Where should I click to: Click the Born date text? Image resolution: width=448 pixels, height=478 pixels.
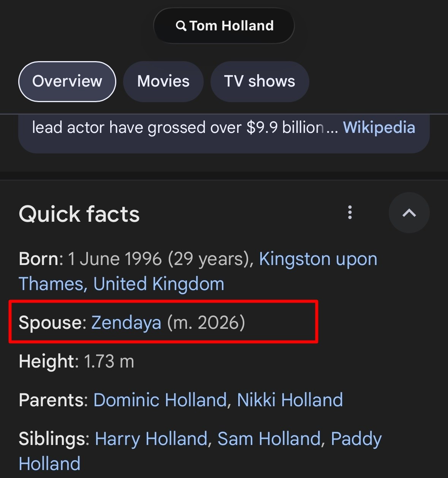point(115,259)
